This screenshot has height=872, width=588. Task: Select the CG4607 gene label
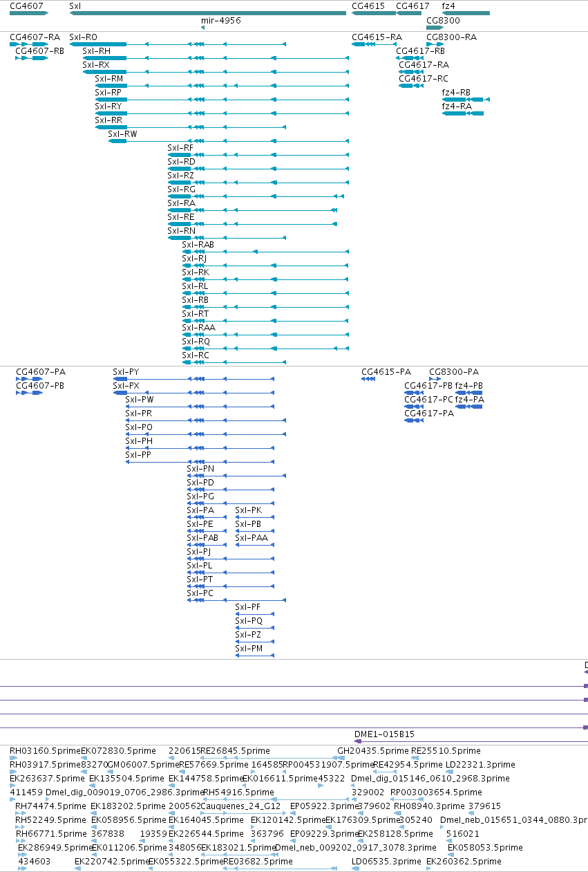pyautogui.click(x=26, y=6)
